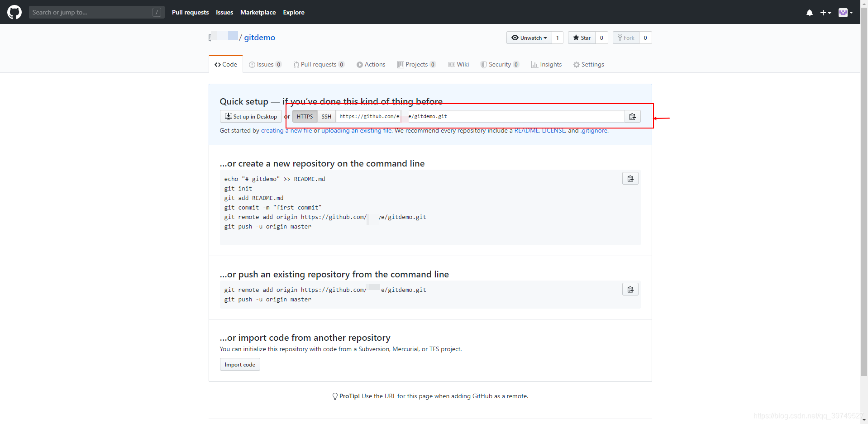Star the gitdemo repository

[x=582, y=38]
